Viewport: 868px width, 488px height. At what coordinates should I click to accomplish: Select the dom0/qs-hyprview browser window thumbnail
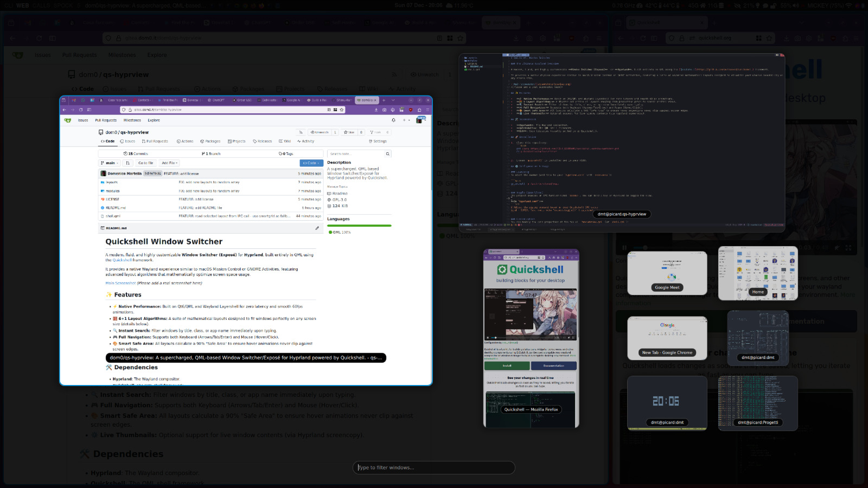[x=246, y=241]
